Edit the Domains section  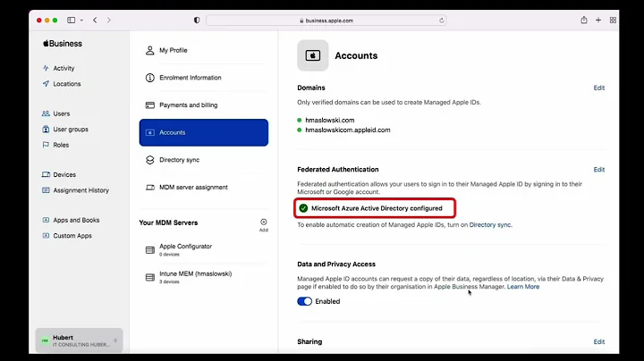(598, 88)
